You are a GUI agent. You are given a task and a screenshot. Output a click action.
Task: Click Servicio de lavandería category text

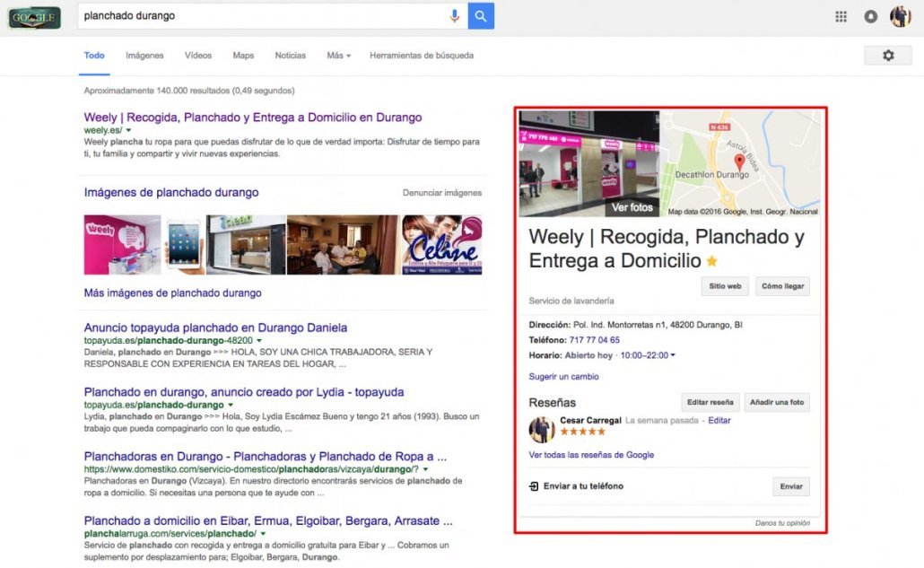[x=571, y=301]
